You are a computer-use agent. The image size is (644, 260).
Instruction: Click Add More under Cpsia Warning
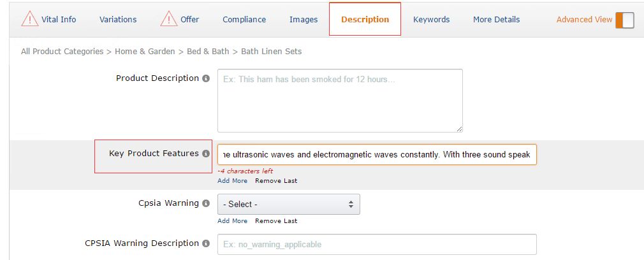[232, 221]
